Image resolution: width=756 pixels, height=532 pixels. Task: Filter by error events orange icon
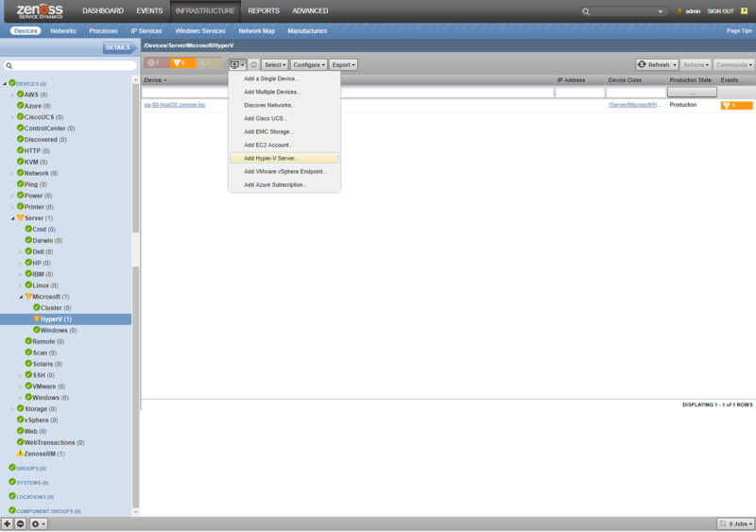point(182,63)
